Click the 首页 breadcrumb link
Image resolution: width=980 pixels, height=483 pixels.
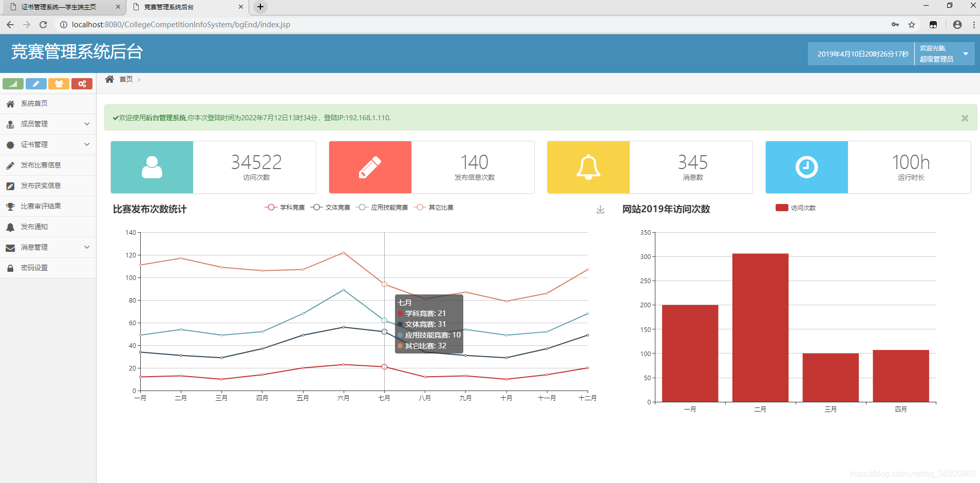pos(126,79)
